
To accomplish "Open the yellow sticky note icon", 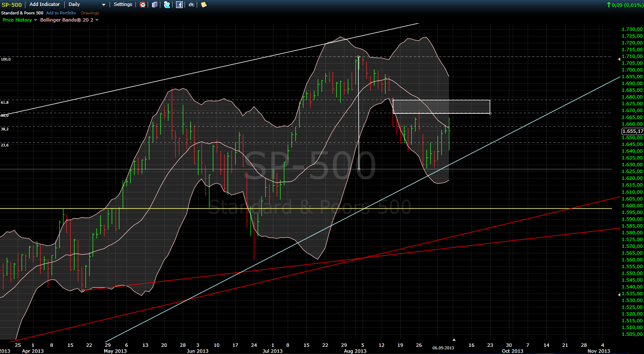I will tap(204, 5).
